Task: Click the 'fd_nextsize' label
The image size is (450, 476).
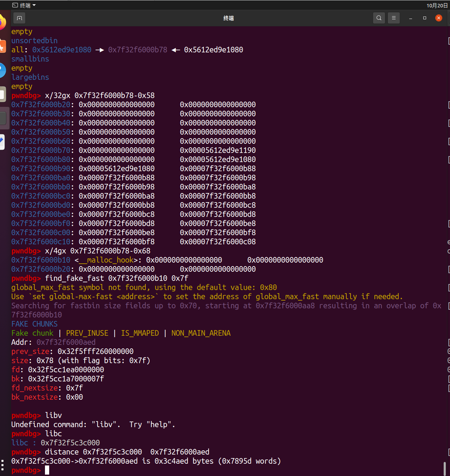Action: point(34,388)
